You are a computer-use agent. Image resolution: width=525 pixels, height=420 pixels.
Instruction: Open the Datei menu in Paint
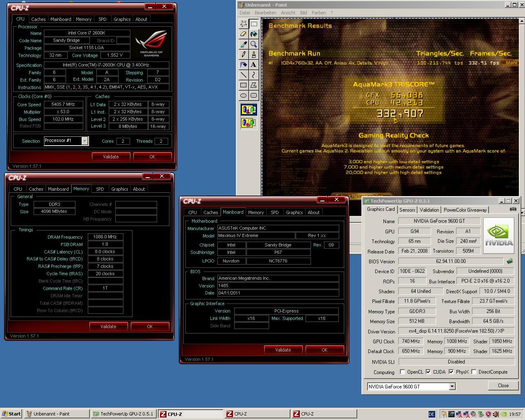(244, 13)
